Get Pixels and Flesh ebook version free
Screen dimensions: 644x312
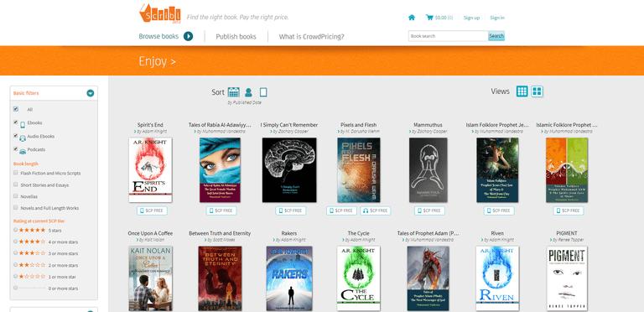[x=342, y=211]
